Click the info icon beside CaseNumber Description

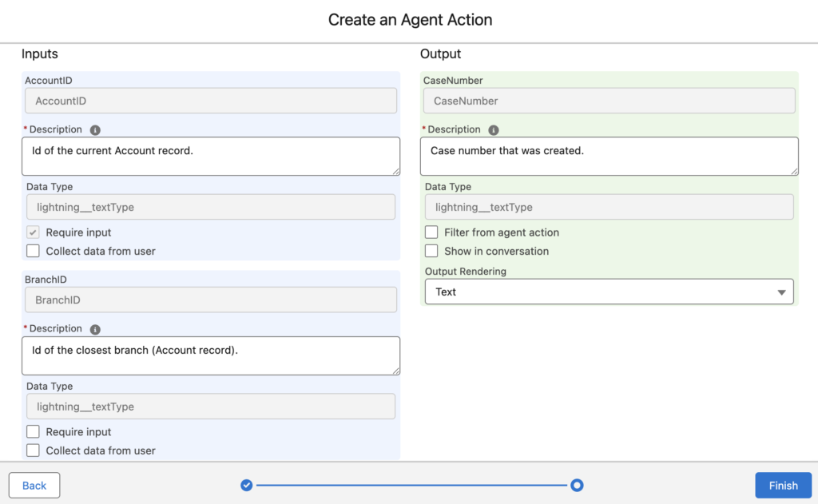tap(493, 129)
